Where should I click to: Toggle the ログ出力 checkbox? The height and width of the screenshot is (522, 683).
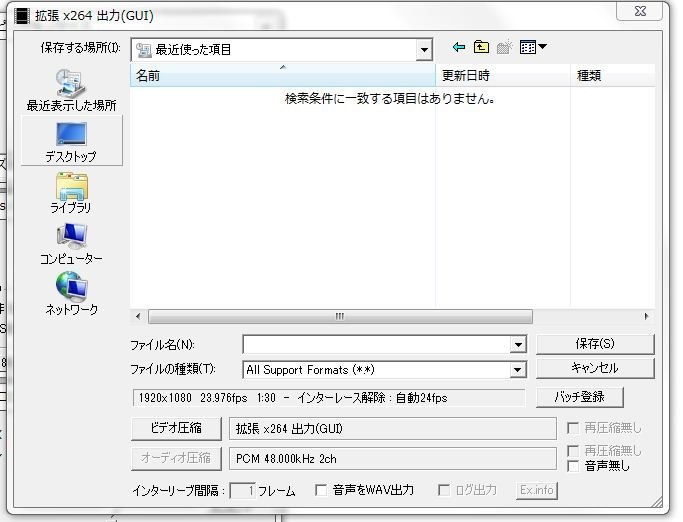443,490
